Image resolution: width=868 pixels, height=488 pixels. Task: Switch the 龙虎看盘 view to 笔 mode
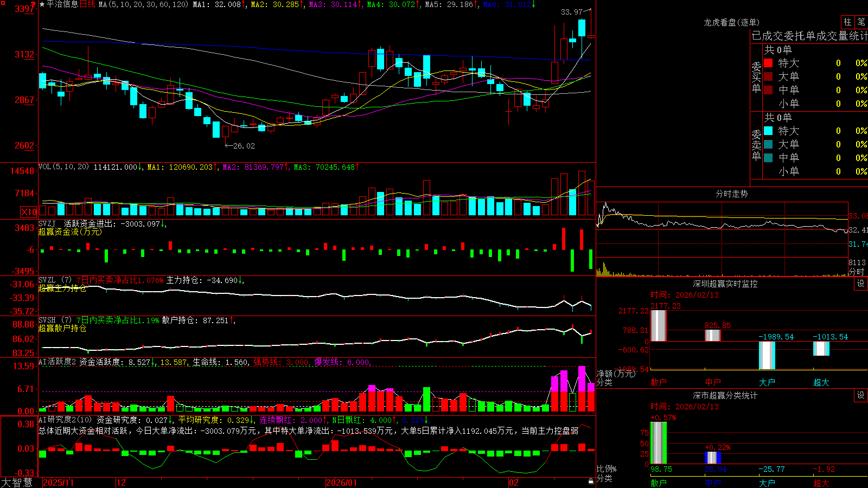861,22
